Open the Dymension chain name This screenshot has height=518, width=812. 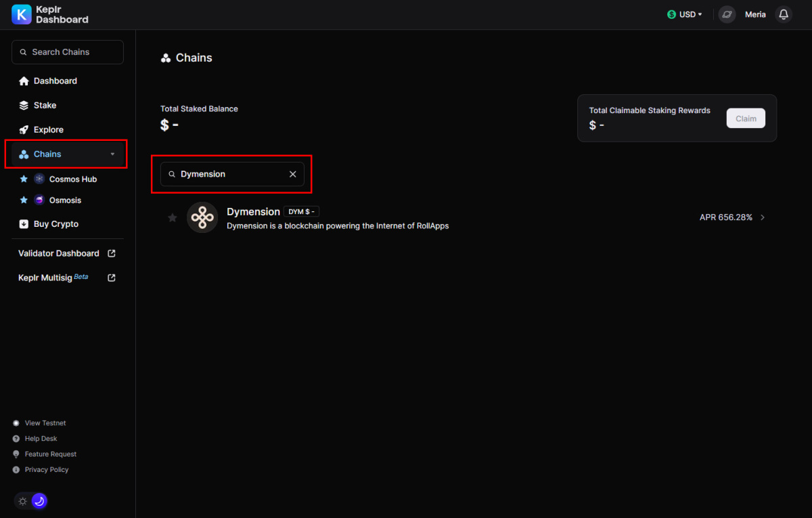click(x=253, y=212)
